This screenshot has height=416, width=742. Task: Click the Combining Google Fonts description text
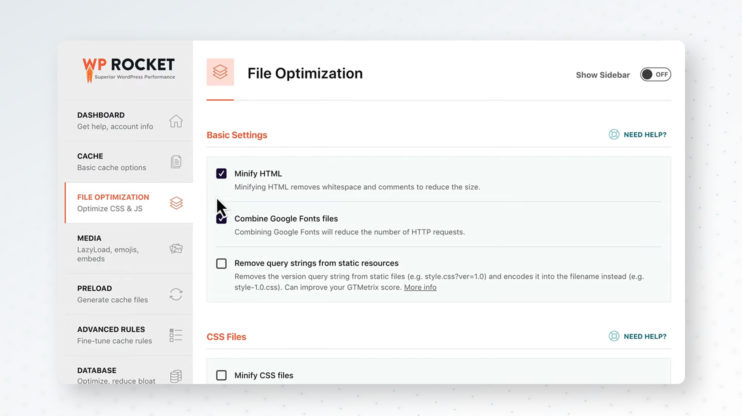(349, 232)
